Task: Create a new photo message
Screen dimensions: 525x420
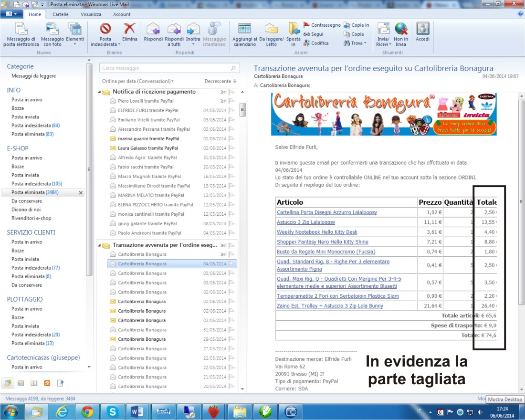Action: coord(52,34)
